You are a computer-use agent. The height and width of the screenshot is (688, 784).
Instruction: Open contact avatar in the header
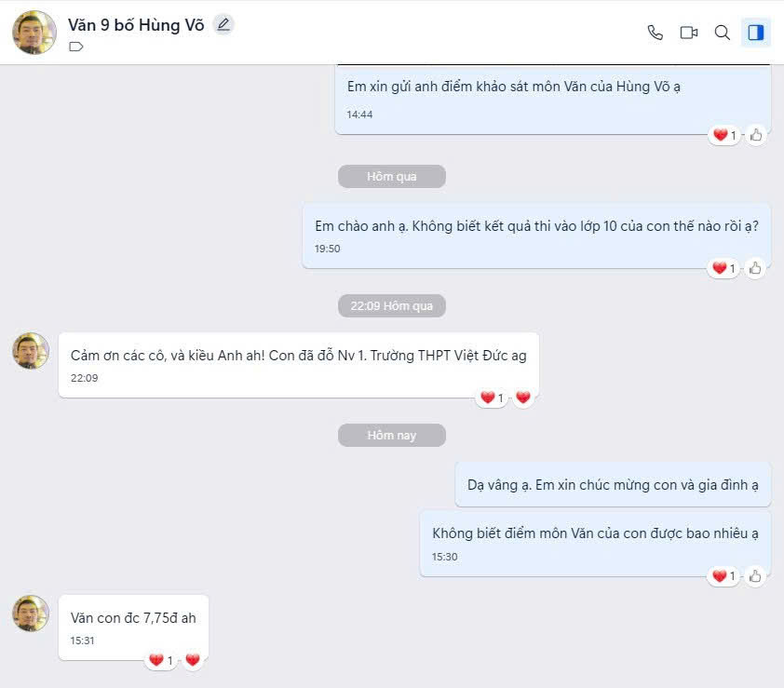(x=34, y=33)
